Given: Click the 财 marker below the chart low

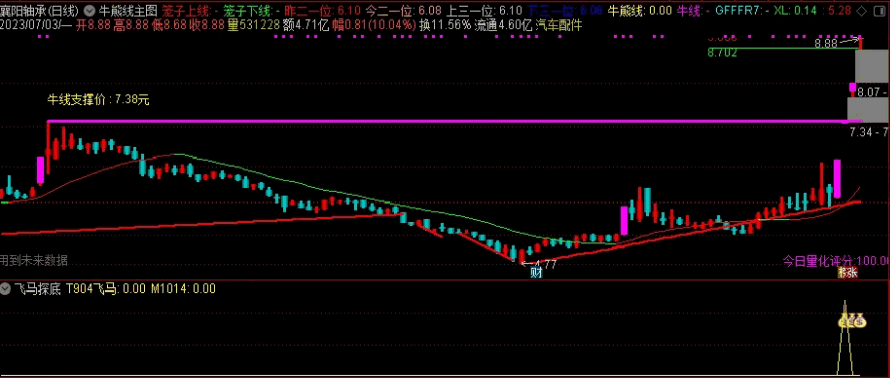Looking at the screenshot, I should pyautogui.click(x=536, y=272).
